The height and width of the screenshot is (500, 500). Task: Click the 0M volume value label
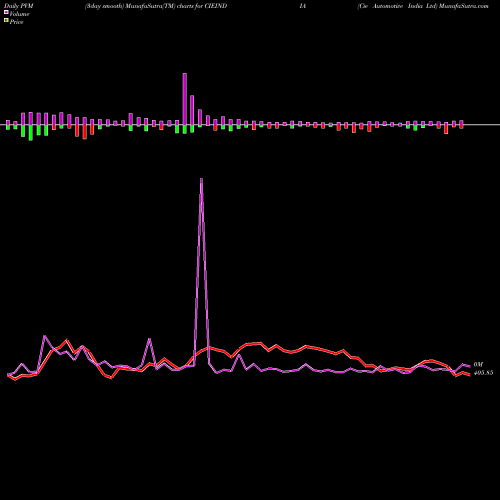478,365
